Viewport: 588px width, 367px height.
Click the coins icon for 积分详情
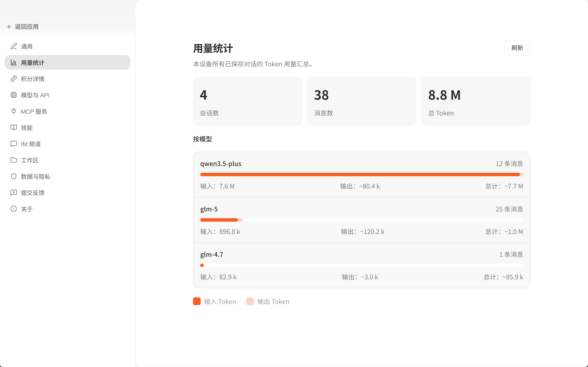point(14,79)
